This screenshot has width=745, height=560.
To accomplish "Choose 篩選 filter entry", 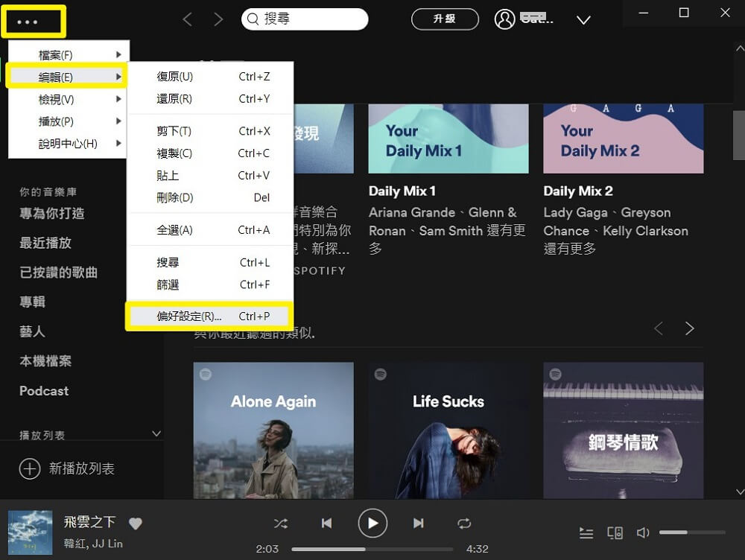I will point(209,285).
